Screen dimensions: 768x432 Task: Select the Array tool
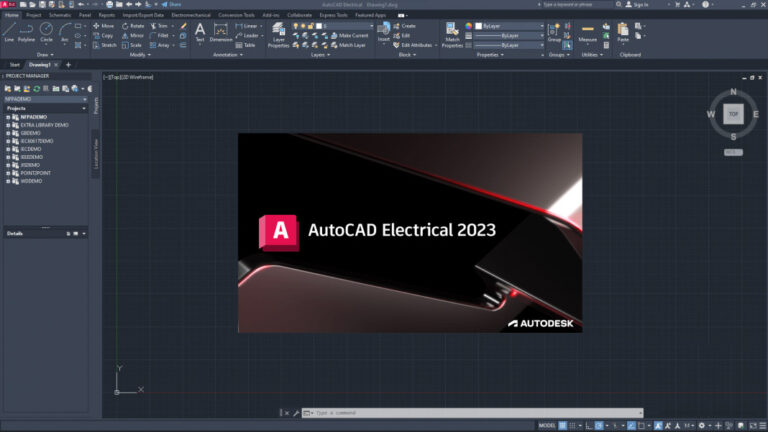[160, 45]
